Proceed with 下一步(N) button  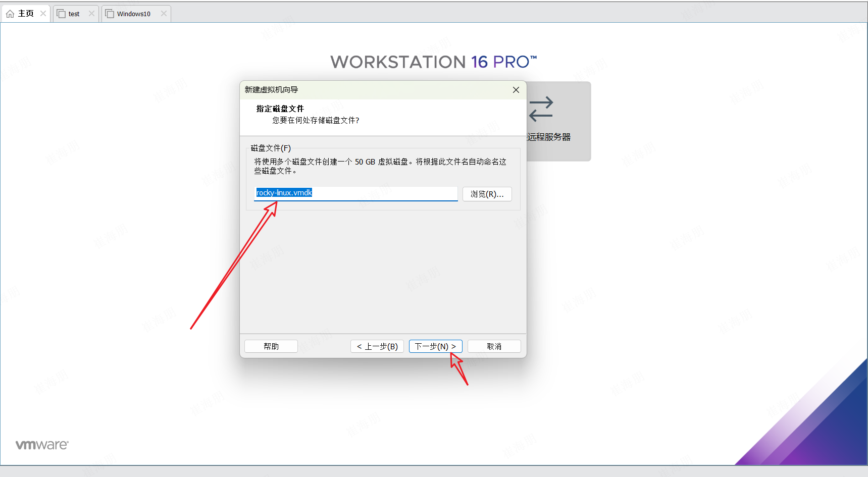point(436,346)
